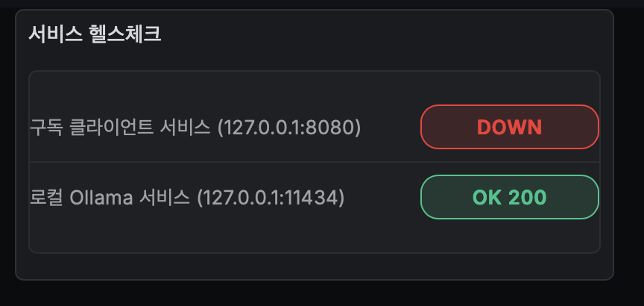Viewport: 644px width, 306px height.
Task: Click the divider line between the two service rows
Action: tap(224, 162)
